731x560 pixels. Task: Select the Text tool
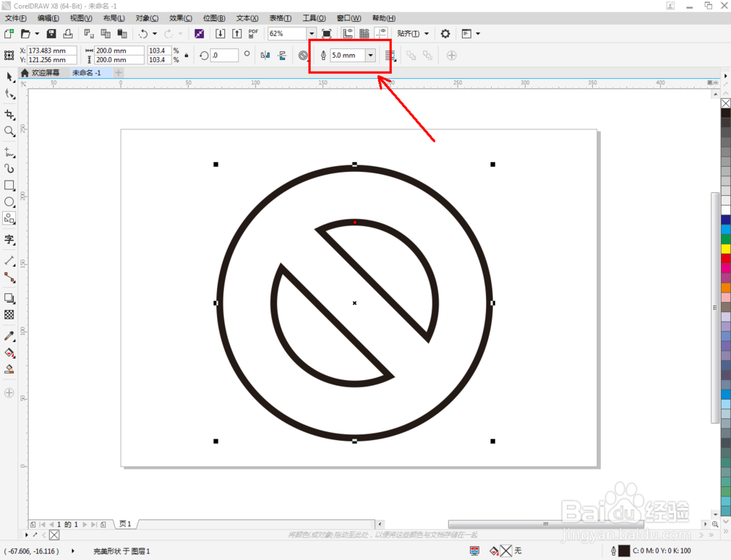[x=10, y=240]
